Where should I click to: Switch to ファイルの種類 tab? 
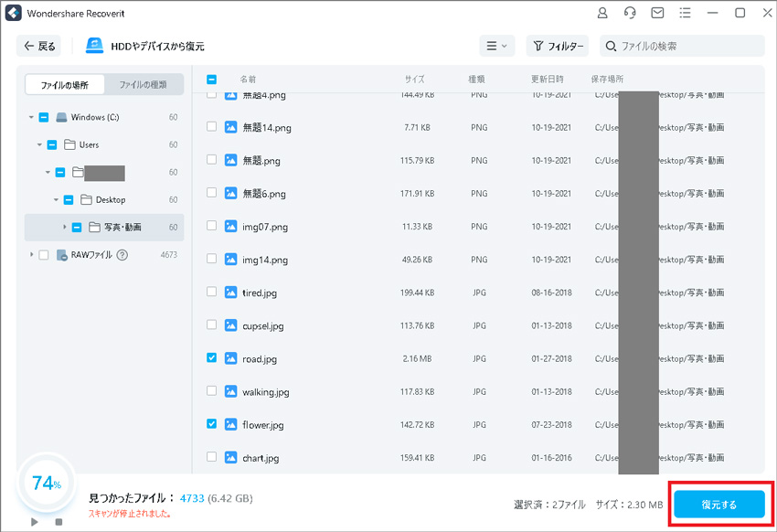pos(144,85)
